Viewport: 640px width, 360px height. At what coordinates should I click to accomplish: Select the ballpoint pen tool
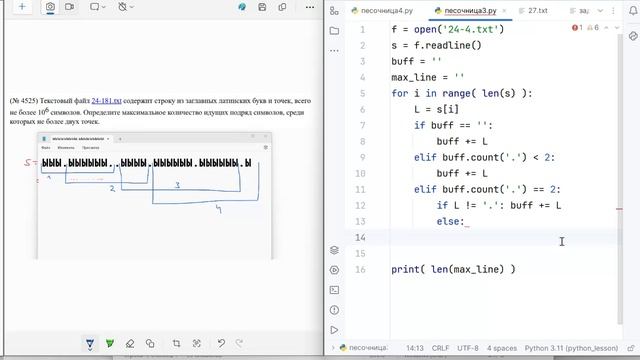coord(90,344)
